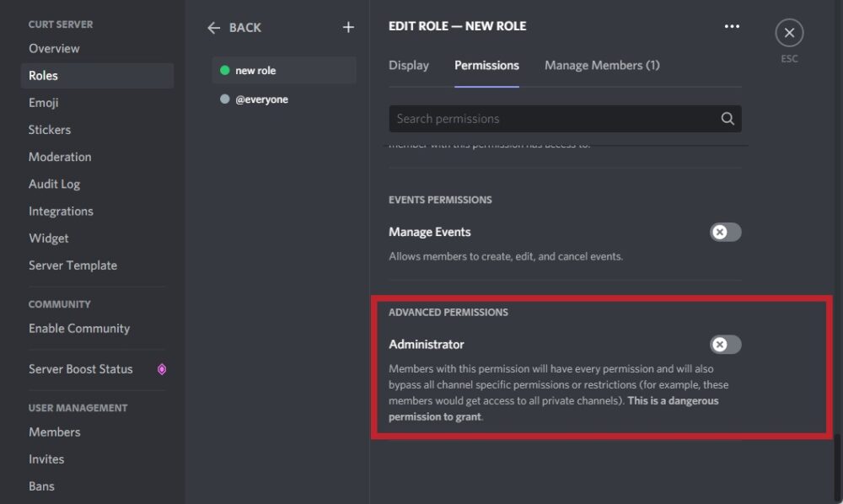Open the Stickers settings page
843x504 pixels.
pyautogui.click(x=49, y=129)
